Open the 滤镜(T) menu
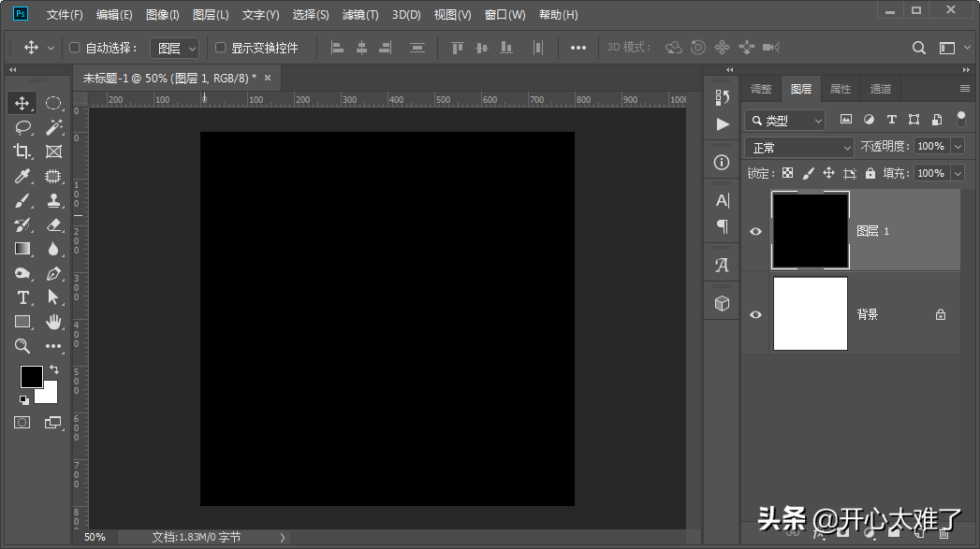 click(x=360, y=14)
